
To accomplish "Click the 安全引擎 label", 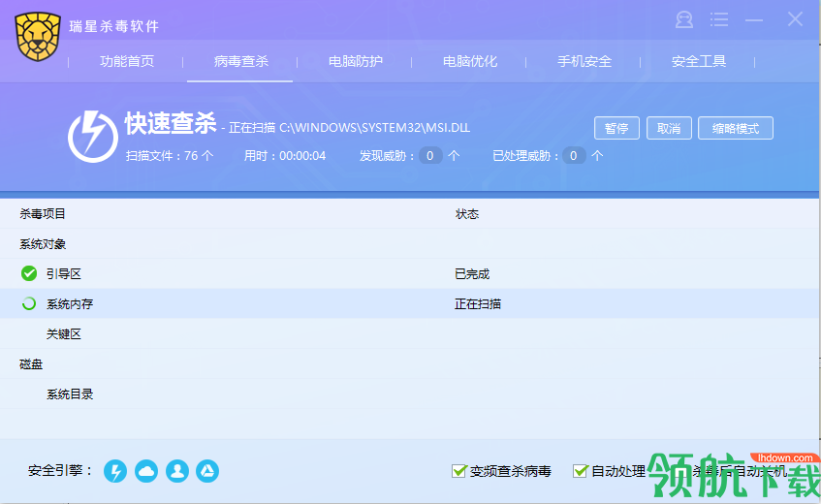I will coord(60,470).
